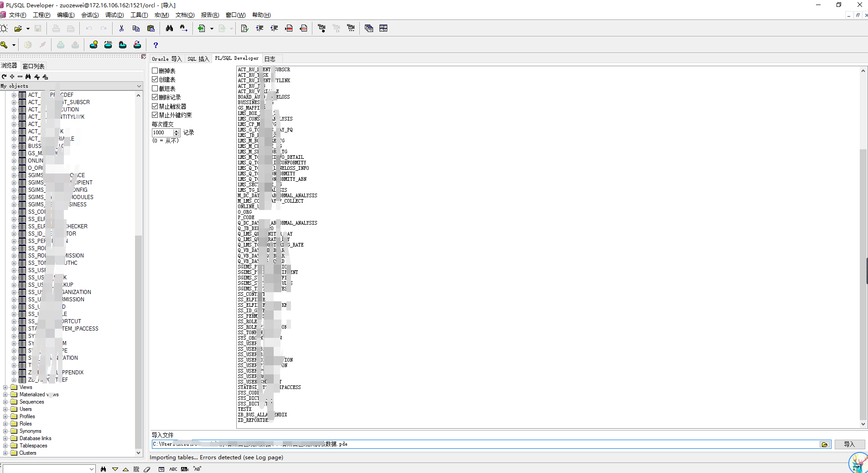This screenshot has width=868, height=473.
Task: Switch to the 窗口列表 tab
Action: click(x=33, y=66)
